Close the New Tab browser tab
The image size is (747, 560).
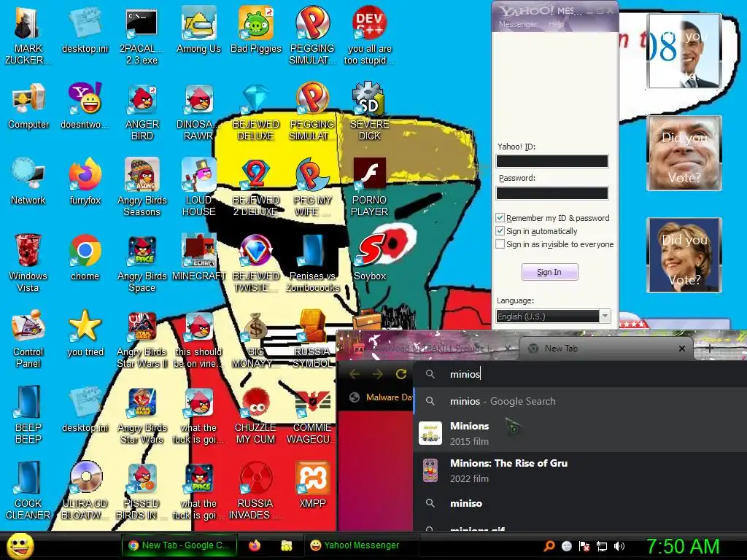[x=682, y=349]
